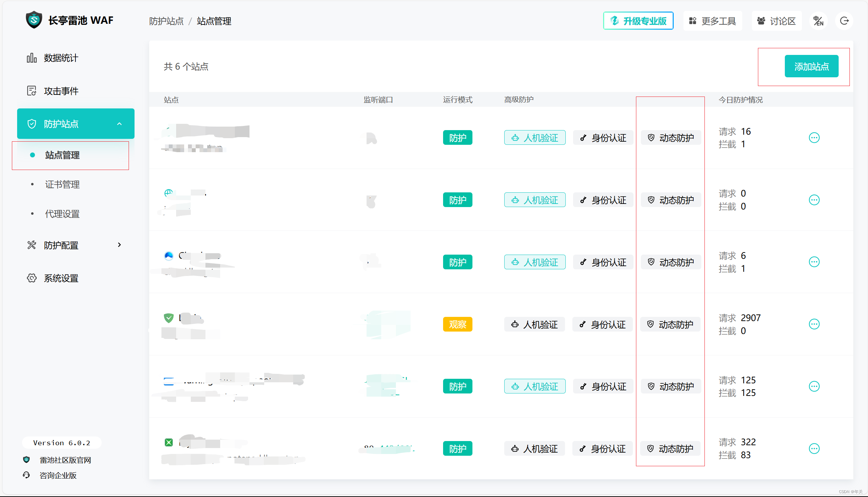Viewport: 868px width, 497px height.
Task: Change the 观察 run mode badge
Action: [x=457, y=325]
